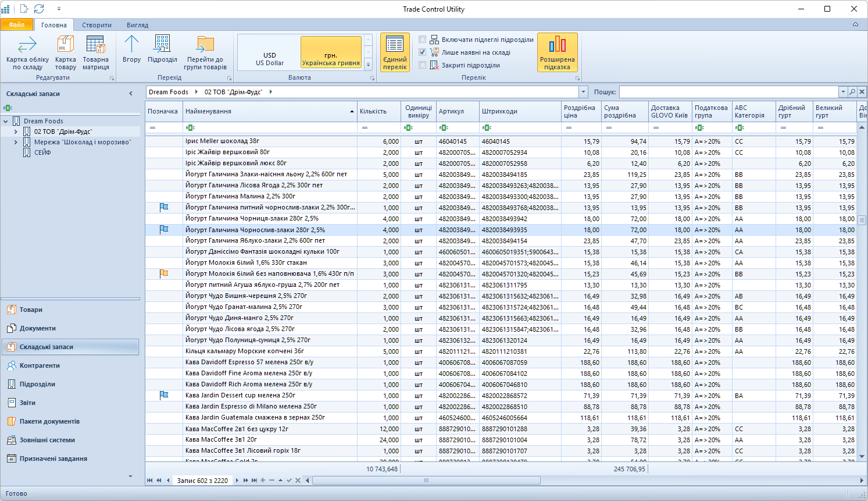Click into the Пошук search field

pyautogui.click(x=728, y=92)
